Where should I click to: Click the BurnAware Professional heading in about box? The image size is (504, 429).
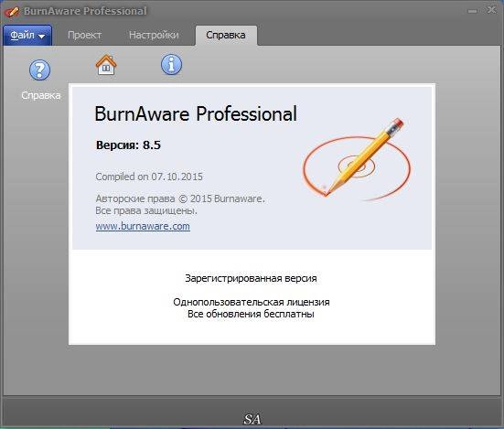pos(196,113)
